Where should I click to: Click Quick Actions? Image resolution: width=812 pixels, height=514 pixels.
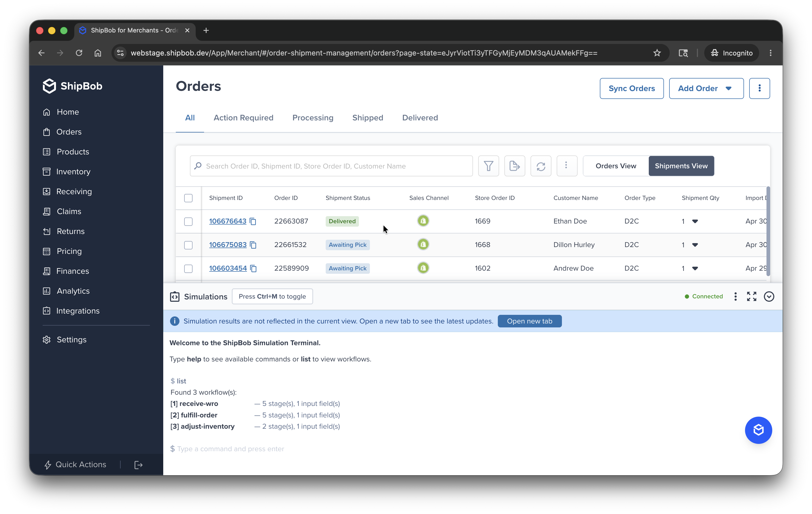[x=75, y=465]
